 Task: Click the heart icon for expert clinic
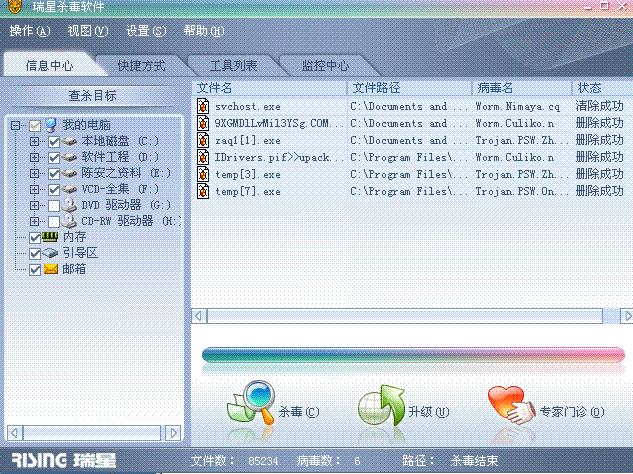tap(511, 405)
